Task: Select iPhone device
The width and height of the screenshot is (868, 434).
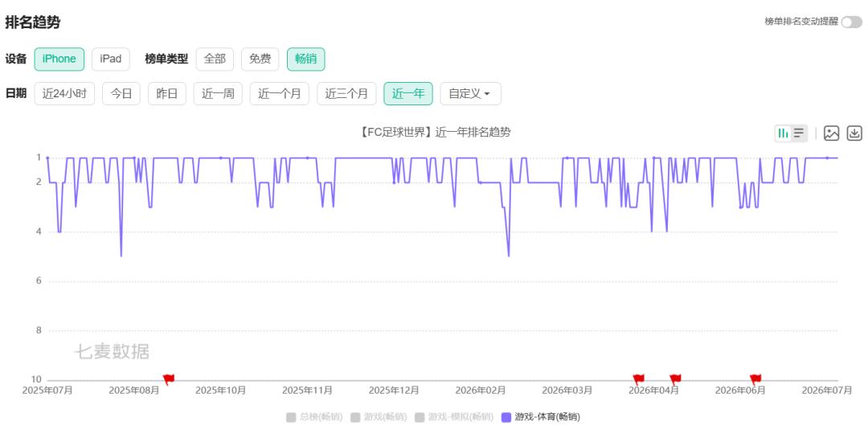Action: 59,59
